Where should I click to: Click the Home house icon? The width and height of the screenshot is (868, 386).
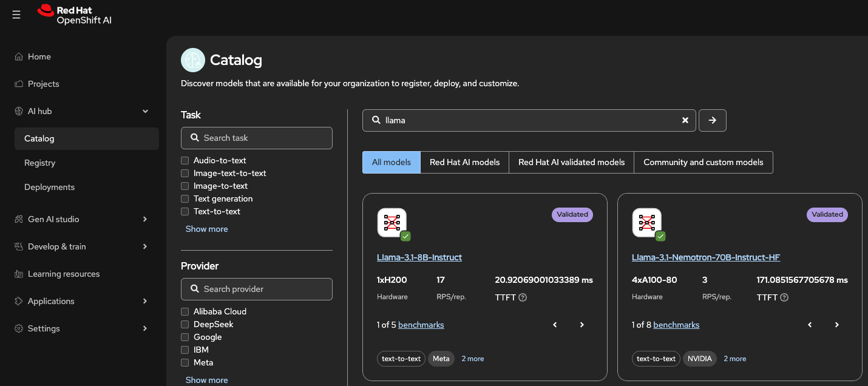pos(19,56)
